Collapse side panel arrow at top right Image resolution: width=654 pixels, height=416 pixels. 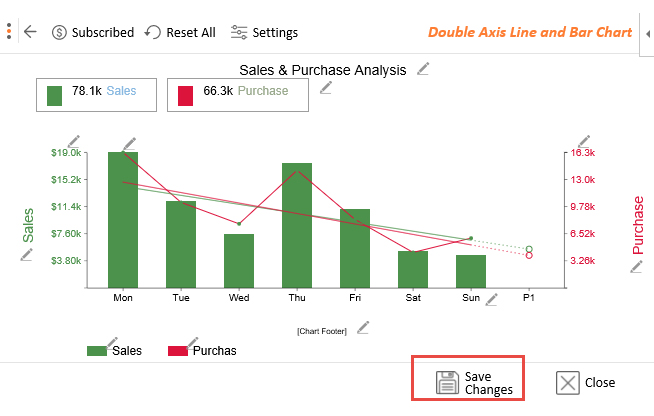pos(648,34)
